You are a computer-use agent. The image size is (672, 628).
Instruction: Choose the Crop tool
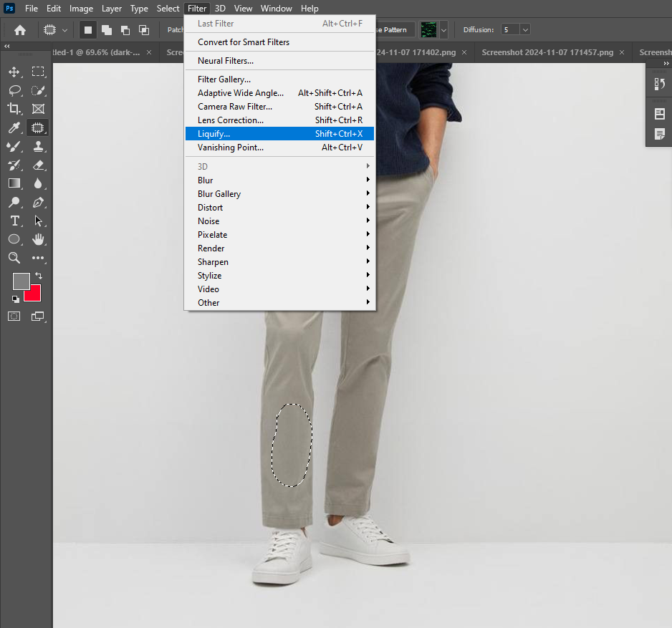coord(14,109)
